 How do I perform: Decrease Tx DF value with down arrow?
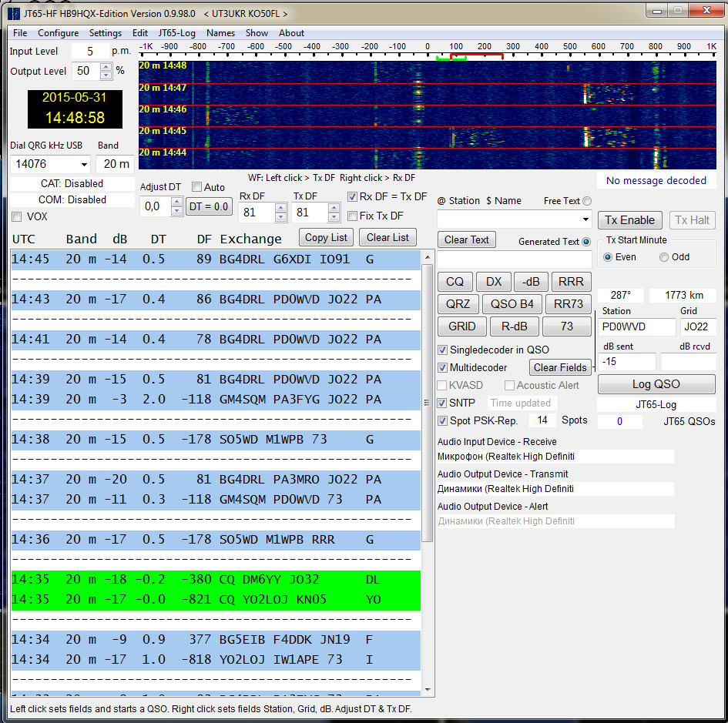[334, 217]
